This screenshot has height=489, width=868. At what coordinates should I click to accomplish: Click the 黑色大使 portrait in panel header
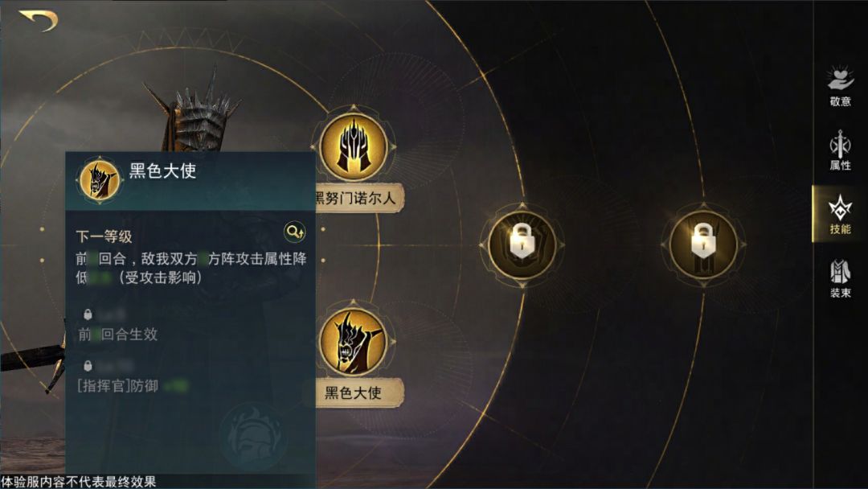[100, 179]
